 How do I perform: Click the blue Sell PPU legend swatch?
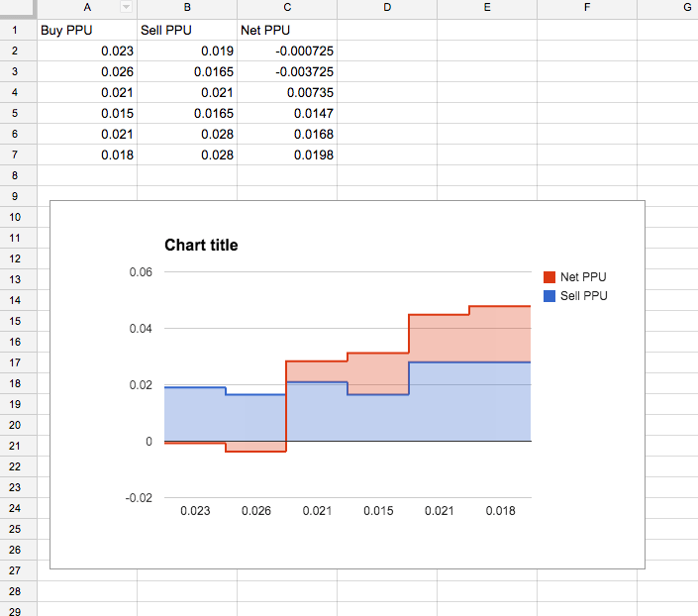pos(550,295)
